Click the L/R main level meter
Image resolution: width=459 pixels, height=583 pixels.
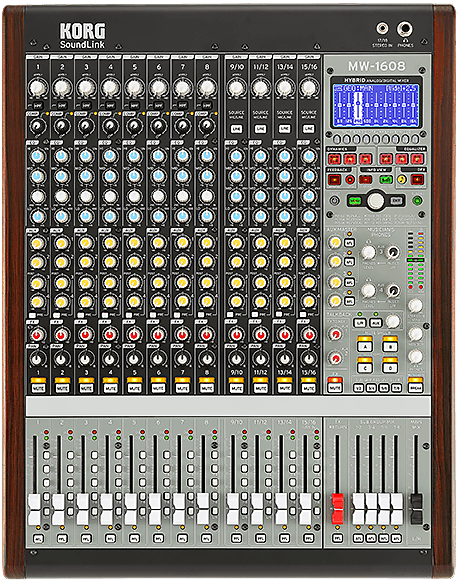pyautogui.click(x=415, y=260)
